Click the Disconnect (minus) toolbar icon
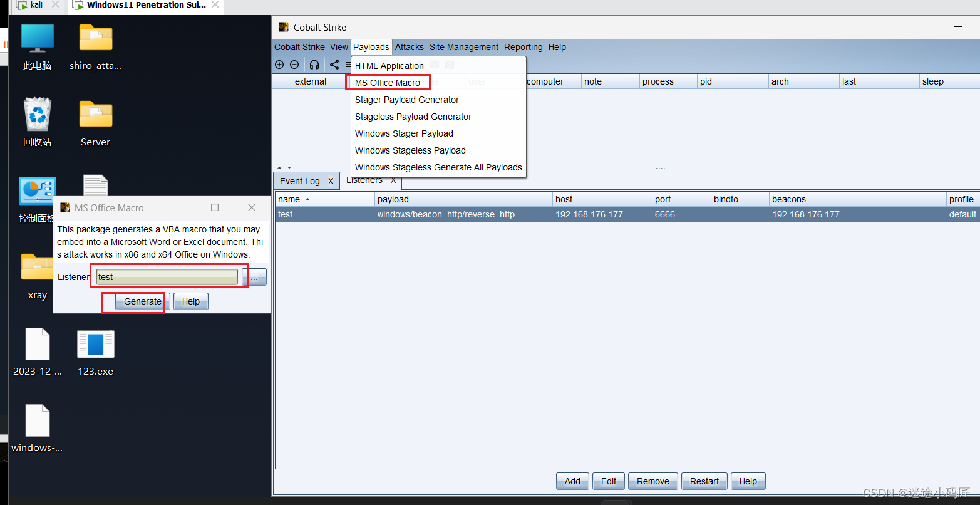Viewport: 980px width, 505px height. (294, 65)
